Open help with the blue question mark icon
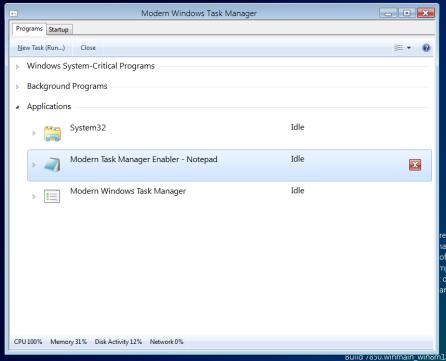 tap(426, 48)
